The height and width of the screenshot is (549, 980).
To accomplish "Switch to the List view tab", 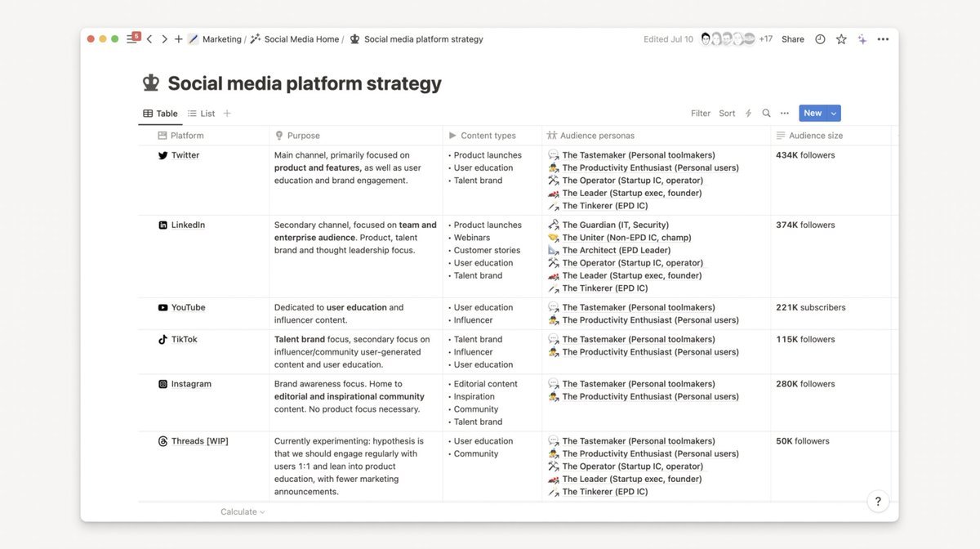I will [201, 114].
